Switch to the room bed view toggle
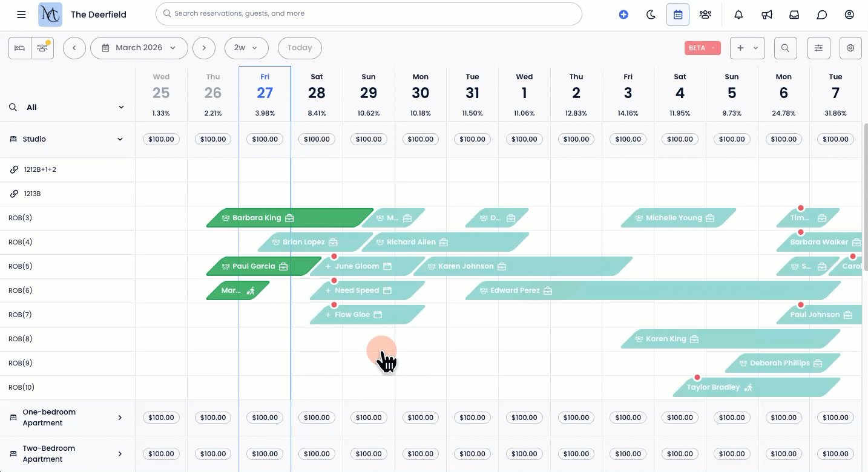The height and width of the screenshot is (472, 868). pos(20,48)
